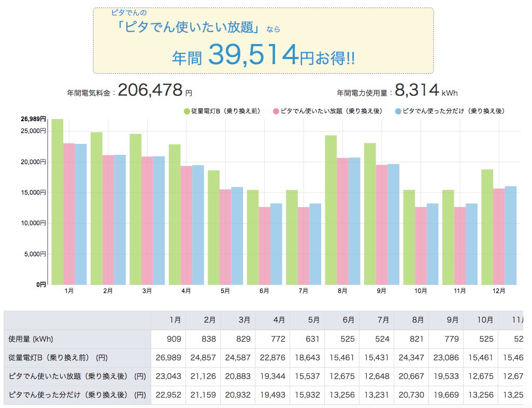The width and height of the screenshot is (532, 408).
Task: Toggle the ピタでん使った分だけ（乗り換え後） legend label
Action: [x=454, y=111]
